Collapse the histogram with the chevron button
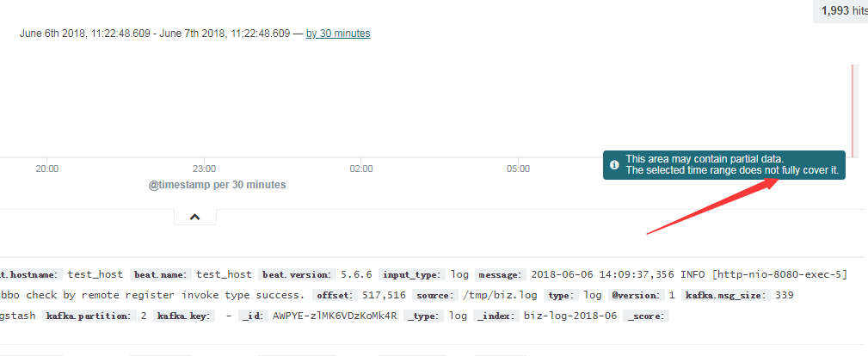 click(195, 217)
